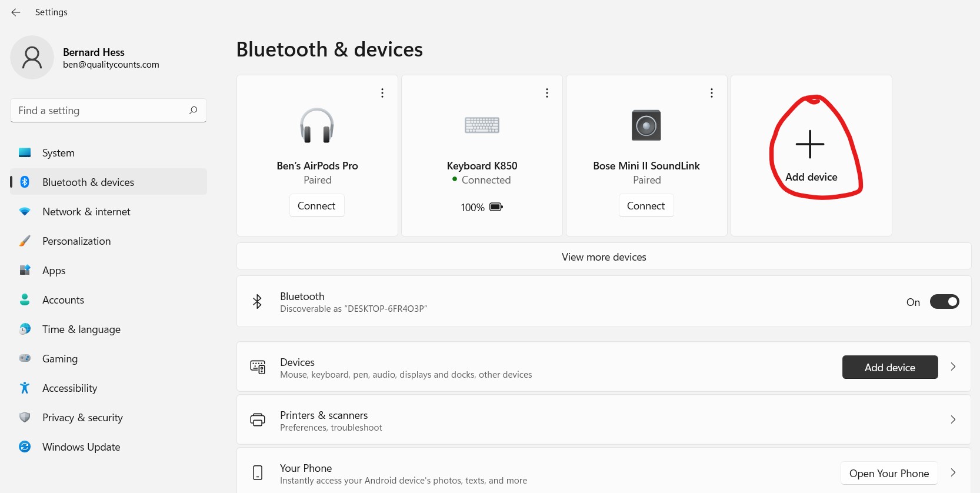Click the Network & internet wifi icon

point(25,211)
